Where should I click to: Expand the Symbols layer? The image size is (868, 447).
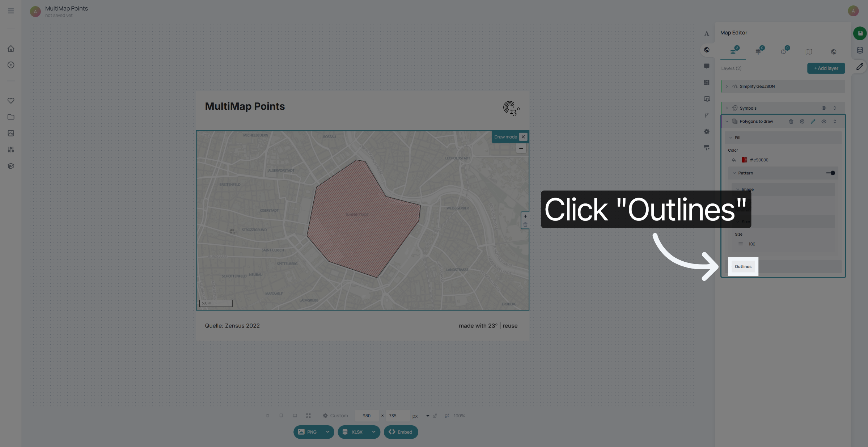(727, 108)
